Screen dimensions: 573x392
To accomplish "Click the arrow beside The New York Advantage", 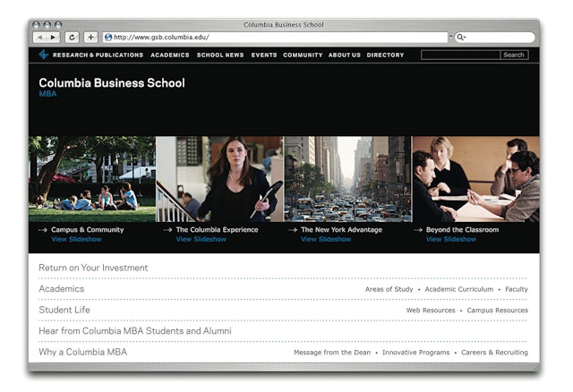I will [x=293, y=230].
